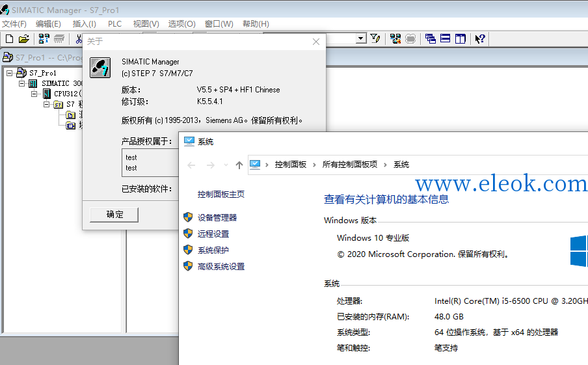Open the 远程设置 link
Image resolution: width=588 pixels, height=365 pixels.
(x=213, y=234)
